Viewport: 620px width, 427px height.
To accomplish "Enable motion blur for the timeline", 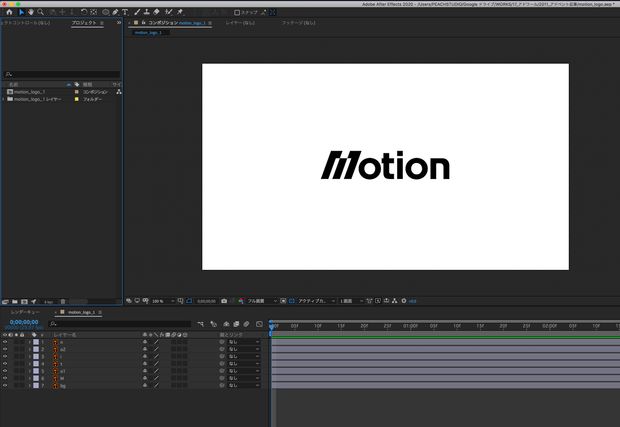I will coord(246,324).
